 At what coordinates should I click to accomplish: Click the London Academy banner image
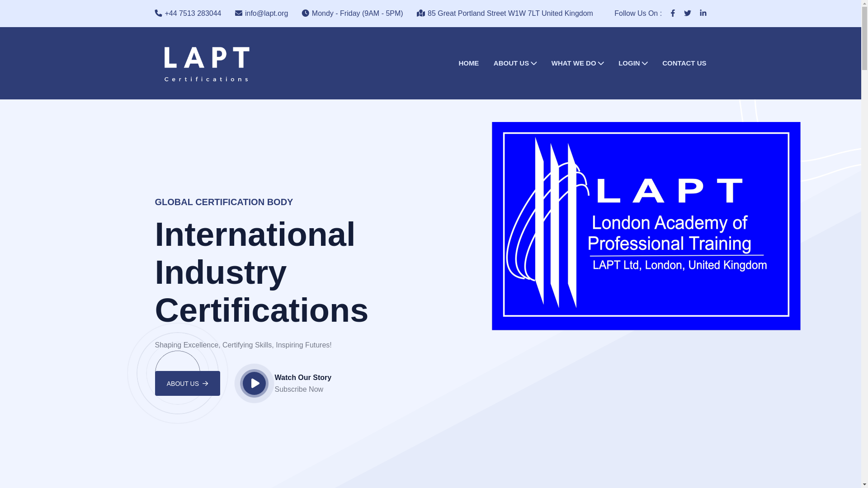pyautogui.click(x=646, y=226)
